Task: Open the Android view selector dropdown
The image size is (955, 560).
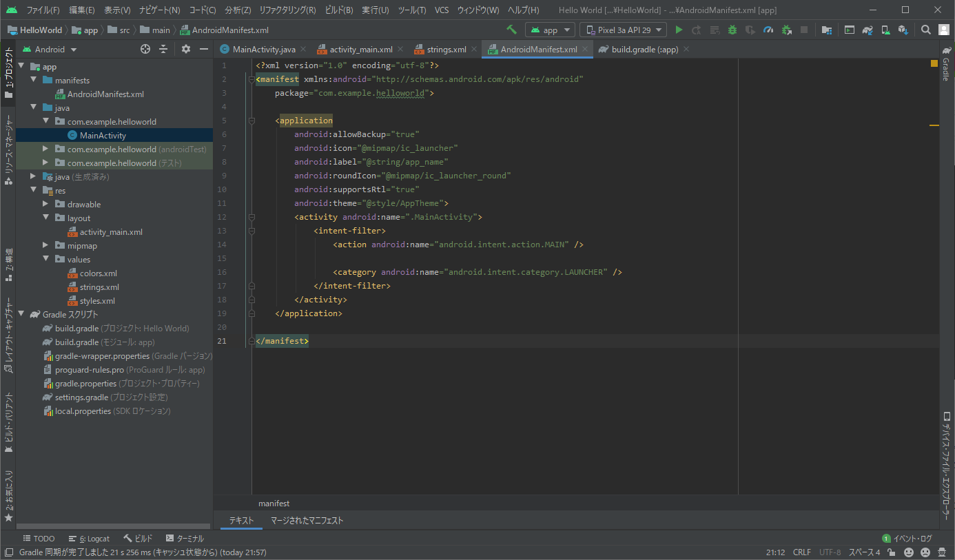Action: (50, 49)
